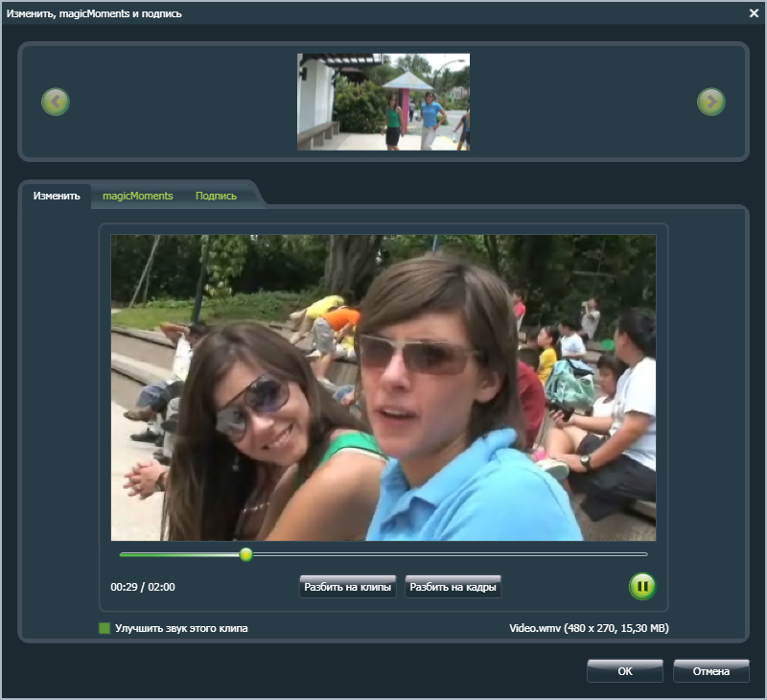
Task: Click the unplayed gray part of the seek bar
Action: [x=451, y=554]
